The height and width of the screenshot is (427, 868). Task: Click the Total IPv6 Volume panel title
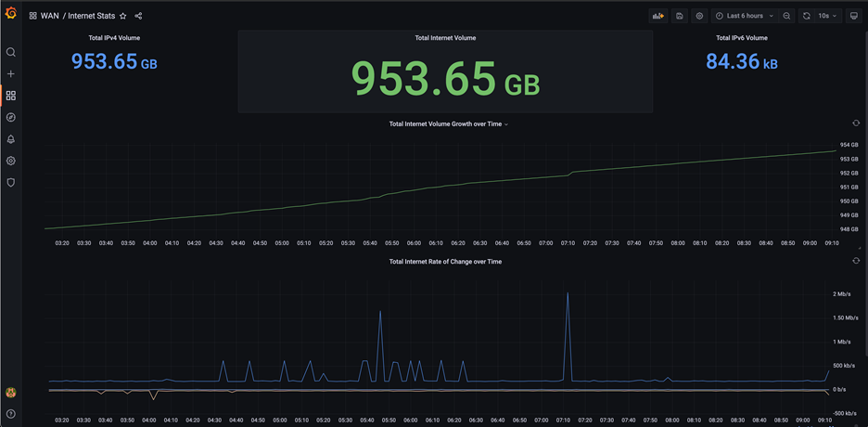(x=742, y=38)
